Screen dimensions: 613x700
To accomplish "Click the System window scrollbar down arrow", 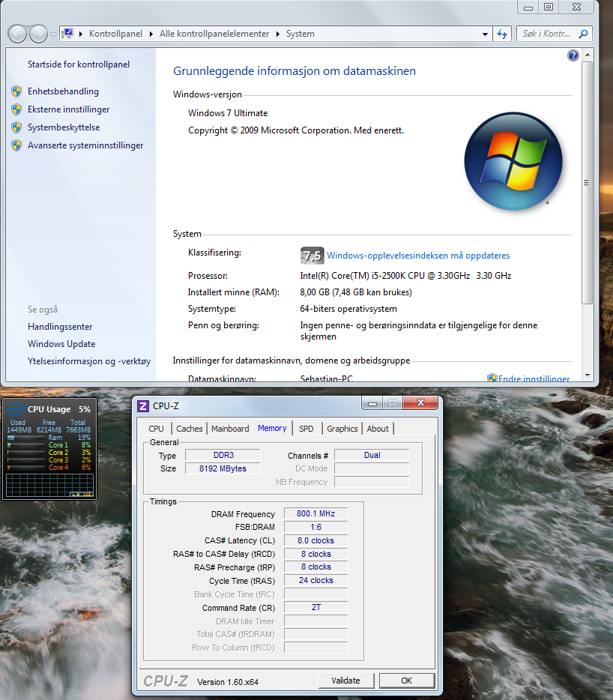I will pyautogui.click(x=588, y=375).
